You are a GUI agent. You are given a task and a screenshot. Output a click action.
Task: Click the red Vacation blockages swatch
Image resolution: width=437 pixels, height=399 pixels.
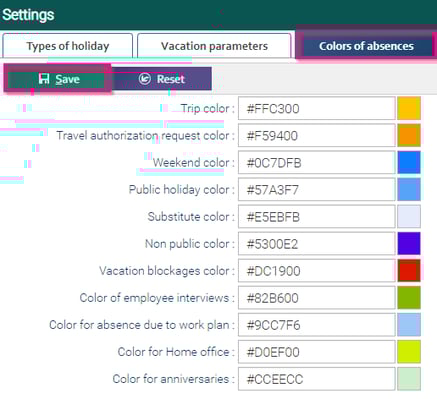click(409, 270)
